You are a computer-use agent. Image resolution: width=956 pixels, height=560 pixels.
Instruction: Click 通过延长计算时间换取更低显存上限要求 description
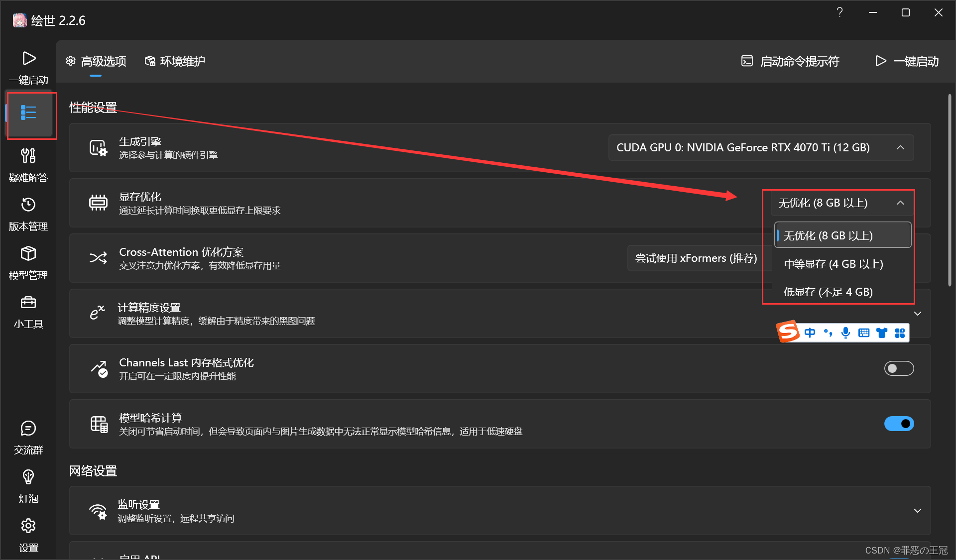click(200, 210)
